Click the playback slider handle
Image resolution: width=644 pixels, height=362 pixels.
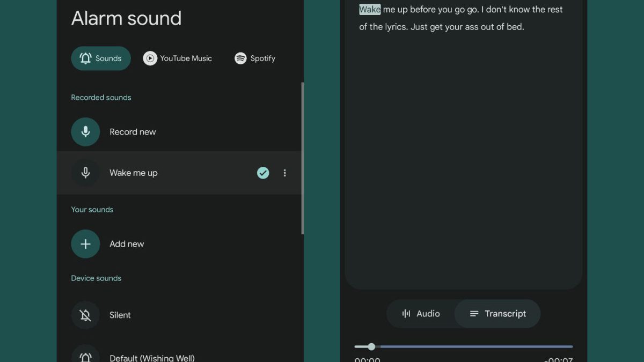(x=371, y=346)
